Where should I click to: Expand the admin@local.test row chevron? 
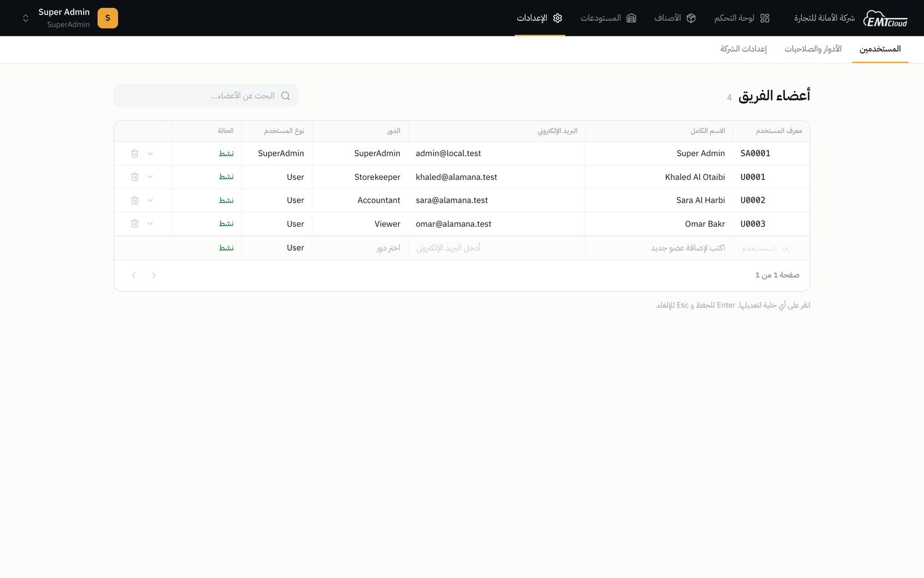pyautogui.click(x=150, y=153)
